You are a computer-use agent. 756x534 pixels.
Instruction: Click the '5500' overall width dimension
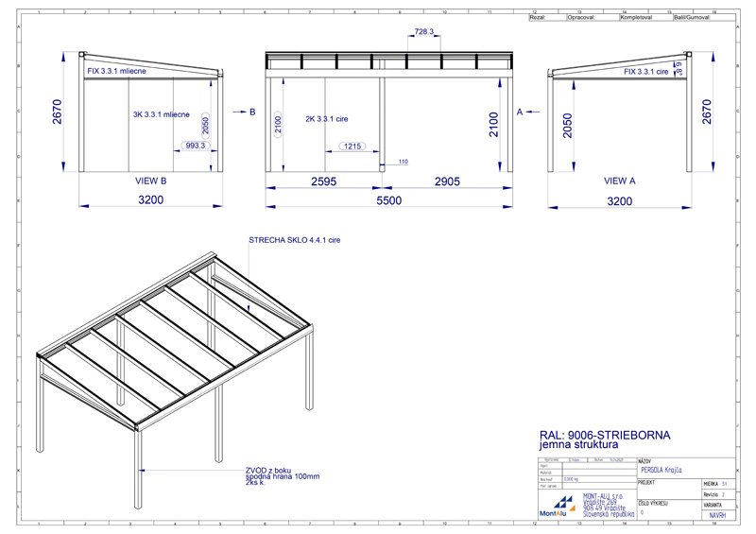[x=388, y=200]
